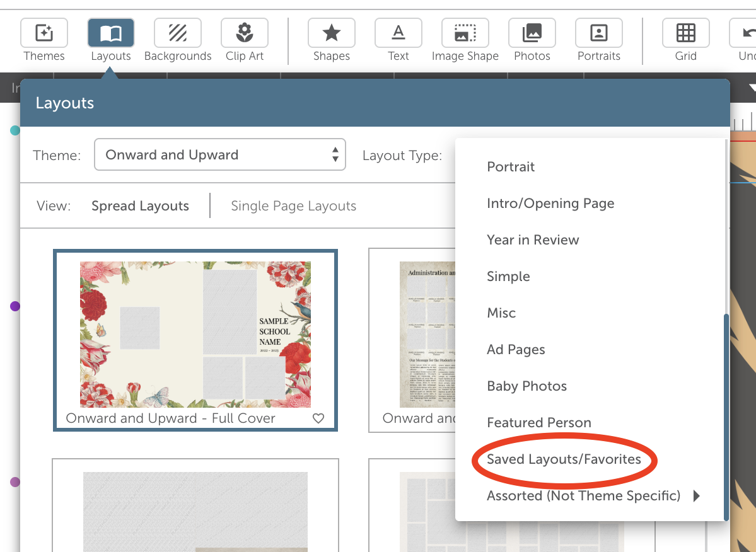The image size is (756, 552).
Task: Select Year in Review layout type
Action: click(x=533, y=240)
